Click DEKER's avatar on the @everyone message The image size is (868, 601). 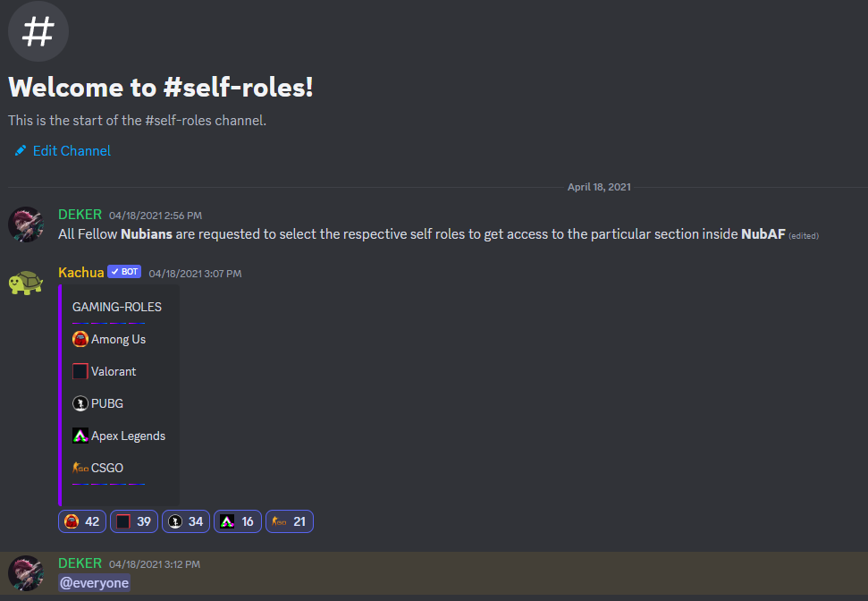(26, 573)
